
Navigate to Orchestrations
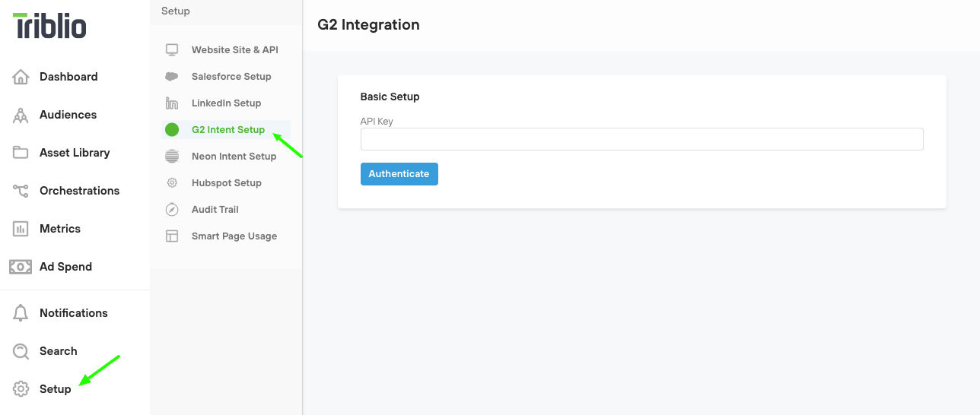[x=79, y=191]
